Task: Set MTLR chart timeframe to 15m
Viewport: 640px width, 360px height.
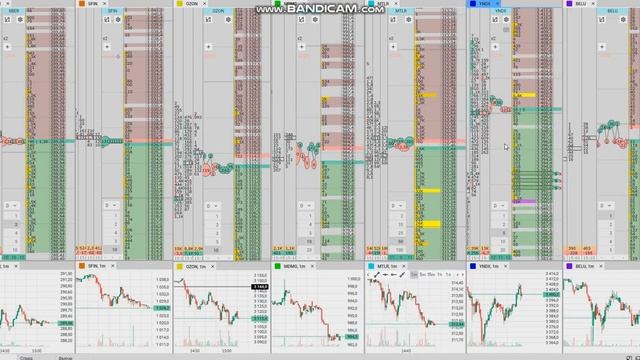Action: [431, 275]
